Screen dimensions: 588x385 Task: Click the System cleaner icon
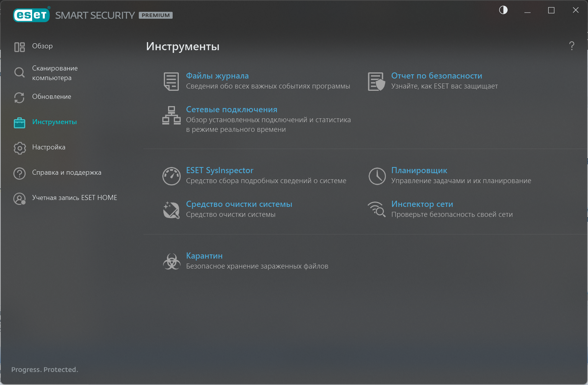[x=171, y=210]
